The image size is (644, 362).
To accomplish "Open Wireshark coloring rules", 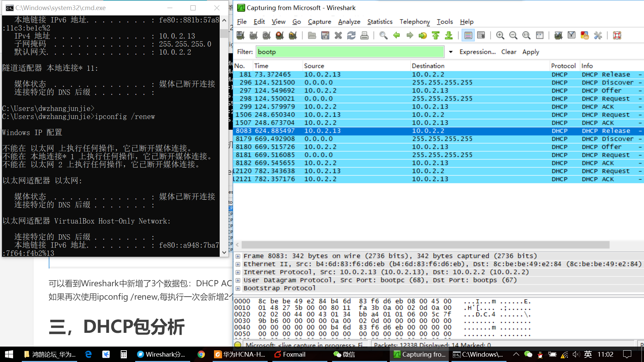I will (x=585, y=35).
